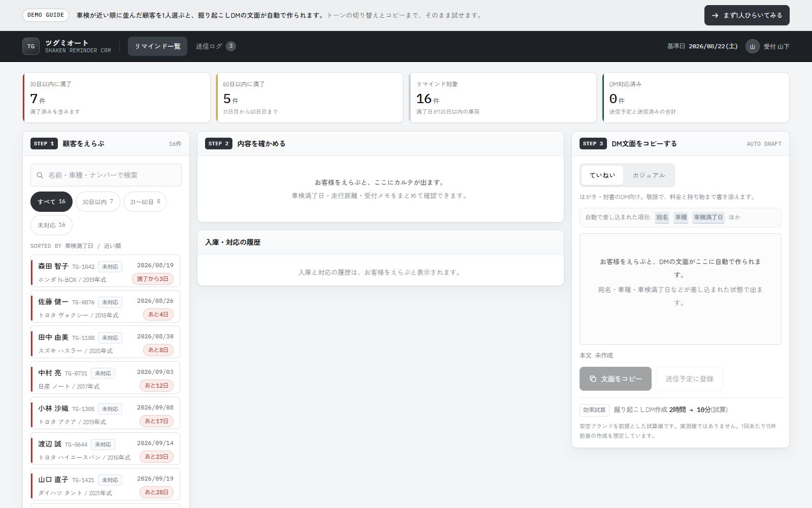812x508 pixels.
Task: Click the DEMO GUIDE badge
Action: [x=46, y=15]
